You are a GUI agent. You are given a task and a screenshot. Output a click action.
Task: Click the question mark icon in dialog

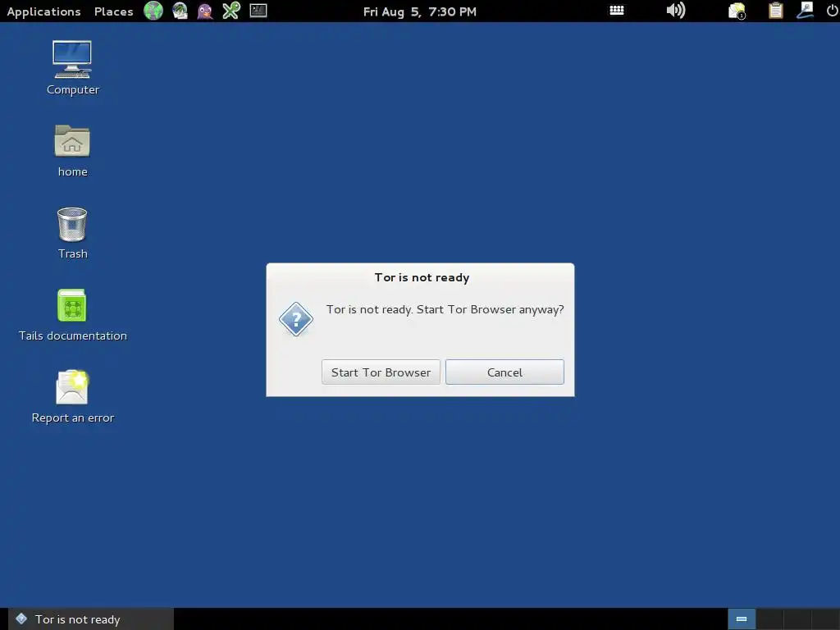coord(295,319)
